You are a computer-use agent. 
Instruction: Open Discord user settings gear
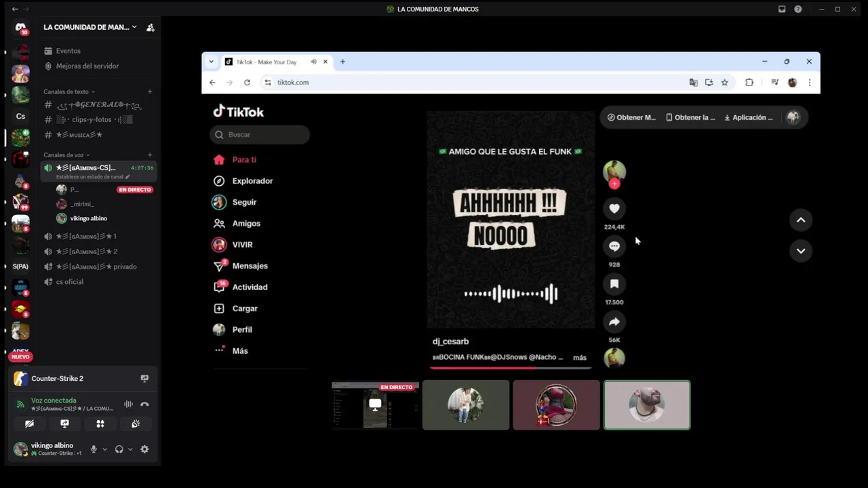tap(144, 449)
